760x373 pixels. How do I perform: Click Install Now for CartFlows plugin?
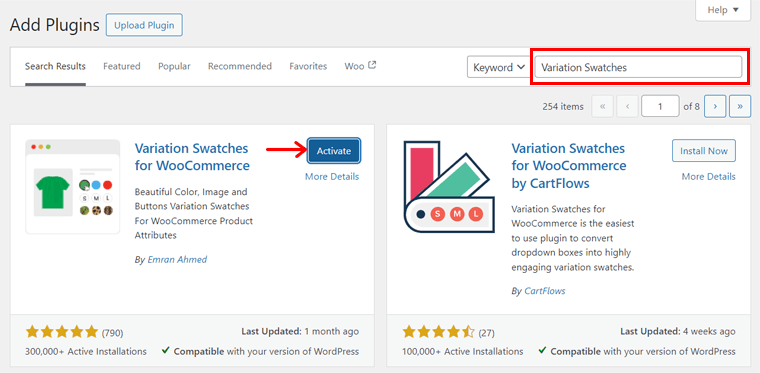click(x=704, y=151)
